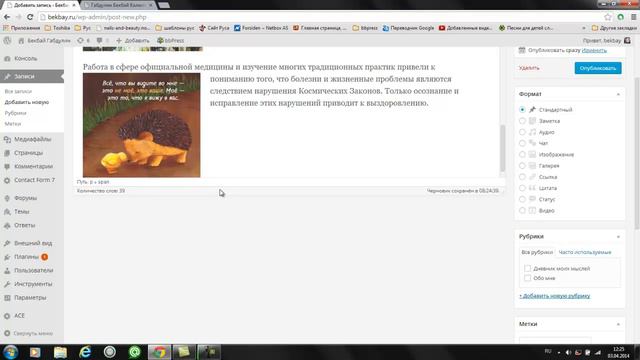Select Видео post format
Viewport: 640px width, 360px height.
pyautogui.click(x=522, y=211)
